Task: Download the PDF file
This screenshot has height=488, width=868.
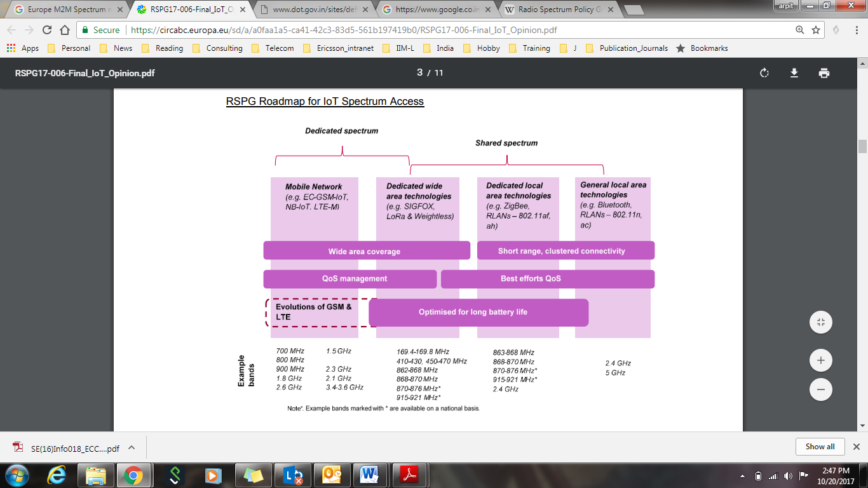Action: 794,73
